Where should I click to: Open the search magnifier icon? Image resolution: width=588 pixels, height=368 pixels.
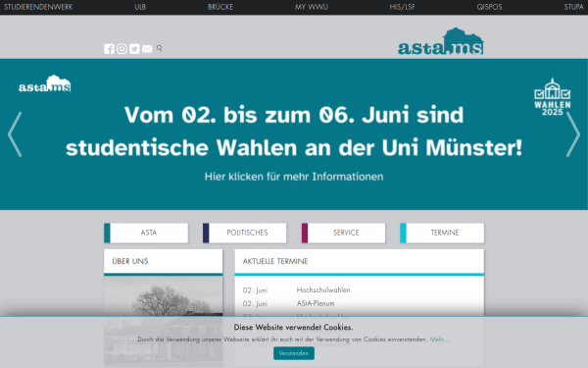160,48
